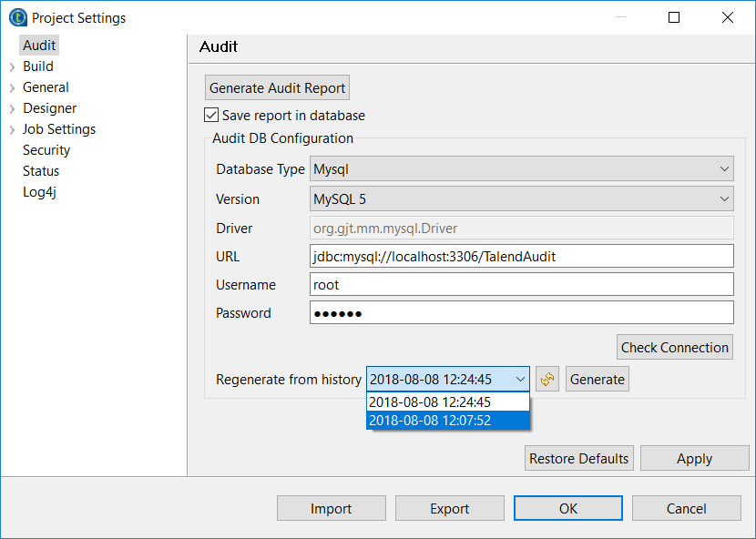Screen dimensions: 756x539
Task: Uncheck Save report in database
Action: tap(211, 116)
